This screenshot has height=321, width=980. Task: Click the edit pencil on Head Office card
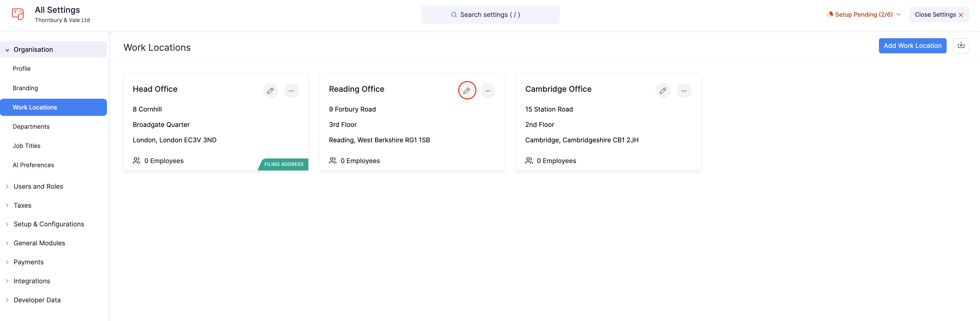click(270, 91)
